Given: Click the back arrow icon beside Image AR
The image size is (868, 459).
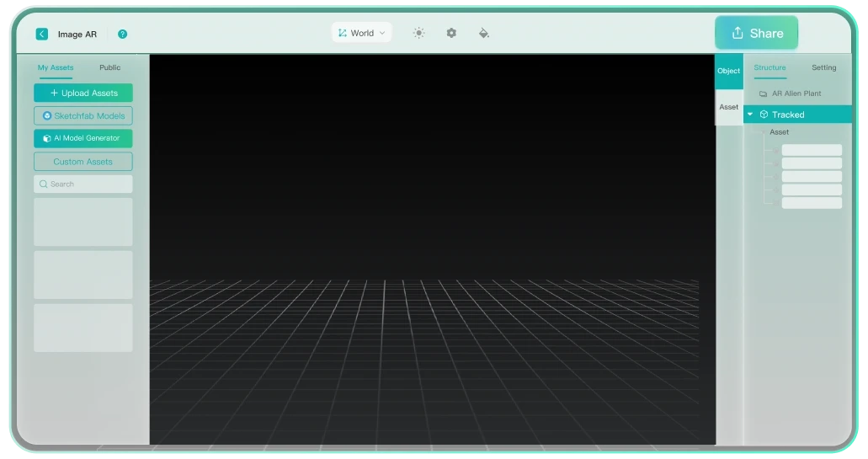Looking at the screenshot, I should (41, 34).
